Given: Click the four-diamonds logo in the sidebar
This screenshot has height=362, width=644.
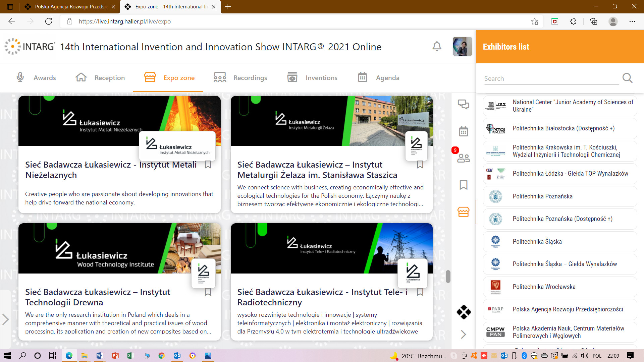Looking at the screenshot, I should click(464, 312).
